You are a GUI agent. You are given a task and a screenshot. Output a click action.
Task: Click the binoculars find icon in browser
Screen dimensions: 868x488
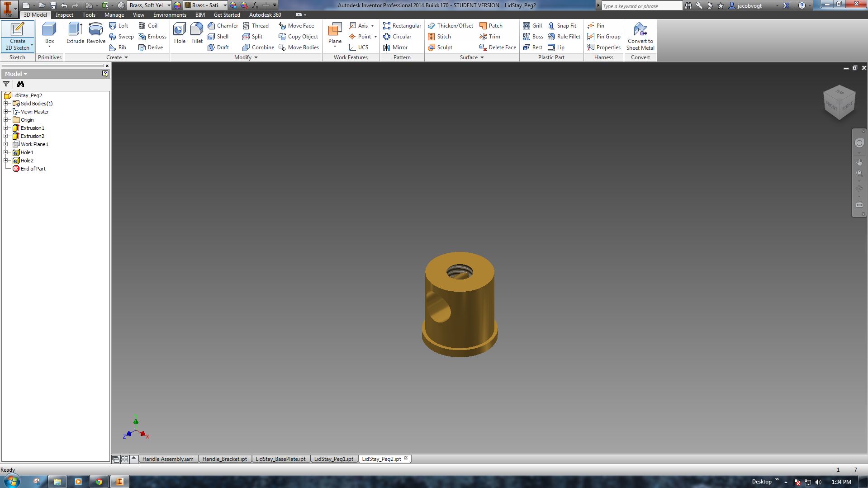click(20, 84)
